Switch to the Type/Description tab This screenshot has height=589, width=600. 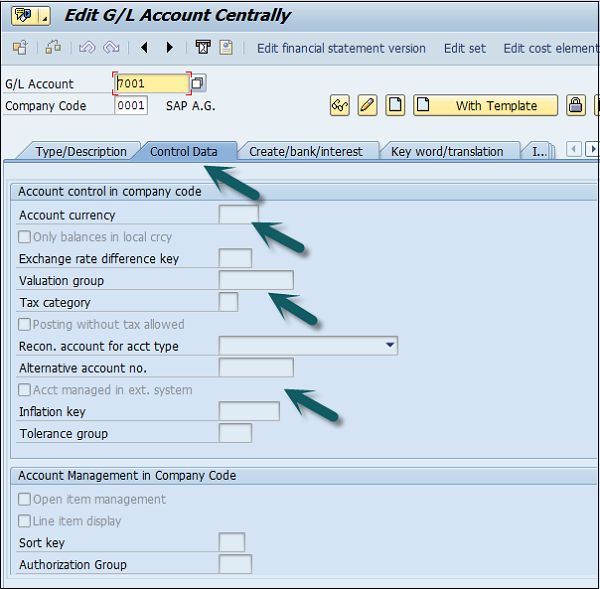pos(80,152)
